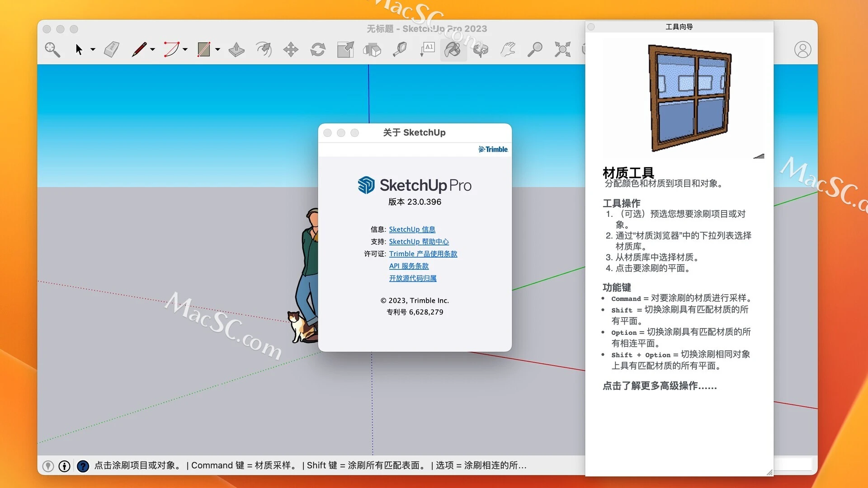The height and width of the screenshot is (488, 868).
Task: Click the 版本 23.0.396 version text
Action: tap(415, 202)
